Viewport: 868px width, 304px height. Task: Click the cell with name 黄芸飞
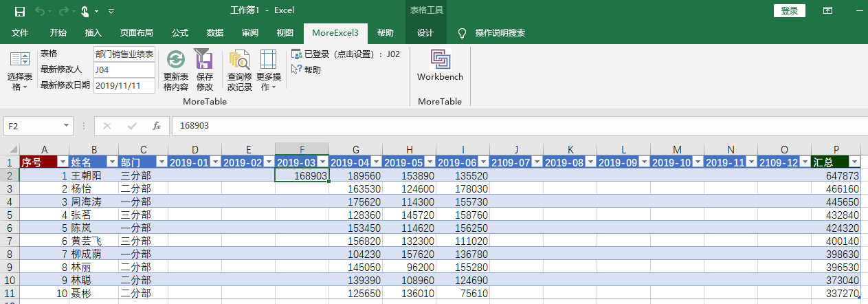tap(93, 241)
